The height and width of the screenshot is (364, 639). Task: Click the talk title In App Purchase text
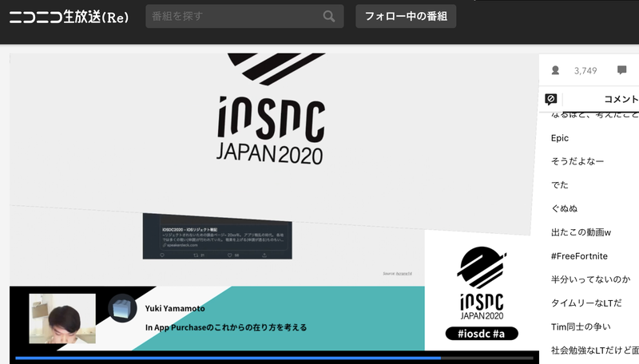click(226, 327)
